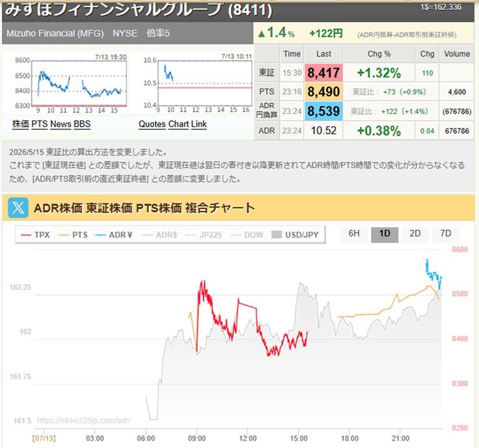Click the X (Twitter) share icon
This screenshot has height=448, width=479.
click(x=18, y=208)
